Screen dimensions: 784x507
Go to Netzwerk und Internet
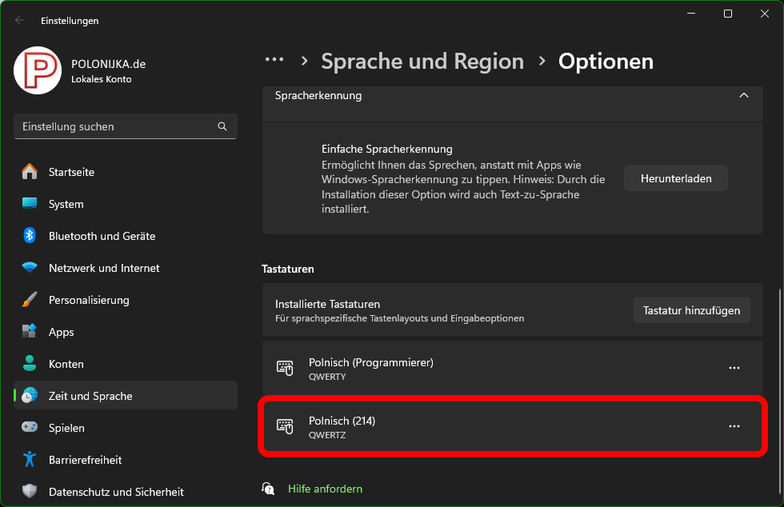point(104,268)
